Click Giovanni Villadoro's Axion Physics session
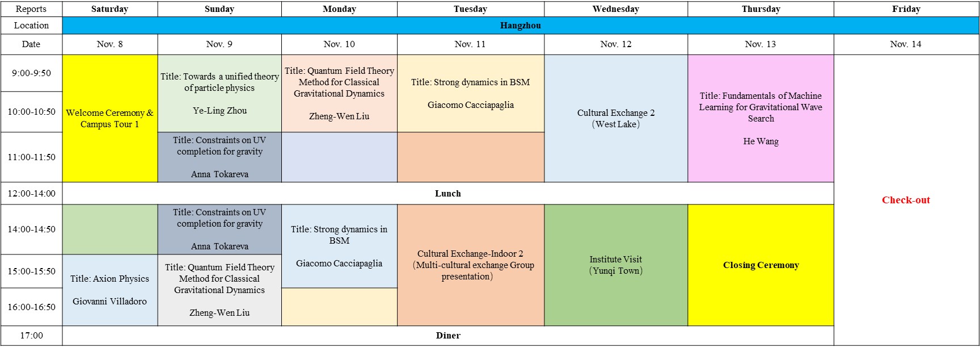This screenshot has width=980, height=347. [x=109, y=290]
